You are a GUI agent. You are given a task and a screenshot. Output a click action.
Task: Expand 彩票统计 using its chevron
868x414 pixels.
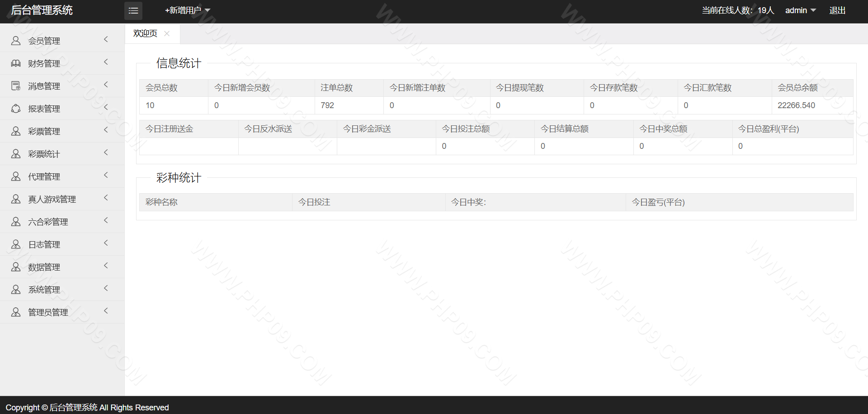click(106, 152)
